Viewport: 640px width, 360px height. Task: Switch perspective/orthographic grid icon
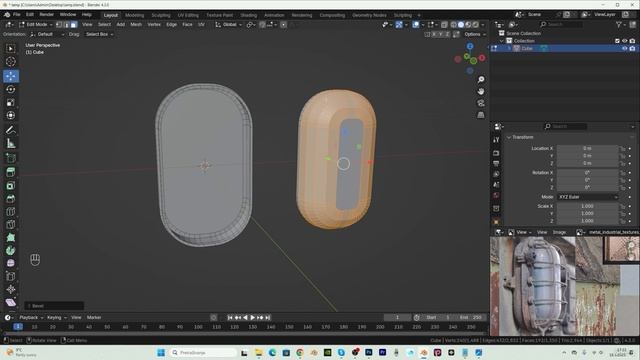click(x=481, y=115)
